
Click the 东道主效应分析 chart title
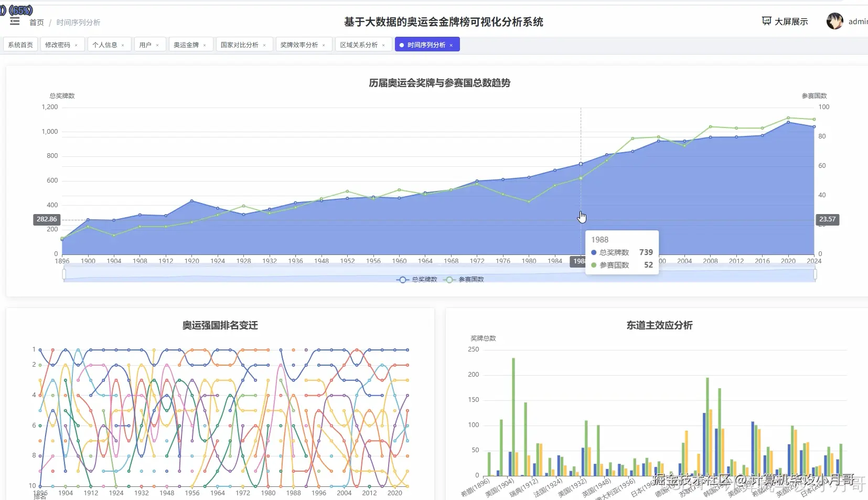point(659,325)
